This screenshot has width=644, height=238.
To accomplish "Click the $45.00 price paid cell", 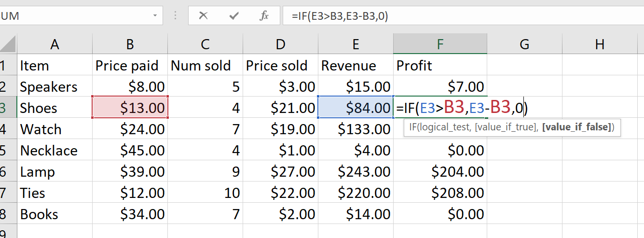I will (x=130, y=150).
